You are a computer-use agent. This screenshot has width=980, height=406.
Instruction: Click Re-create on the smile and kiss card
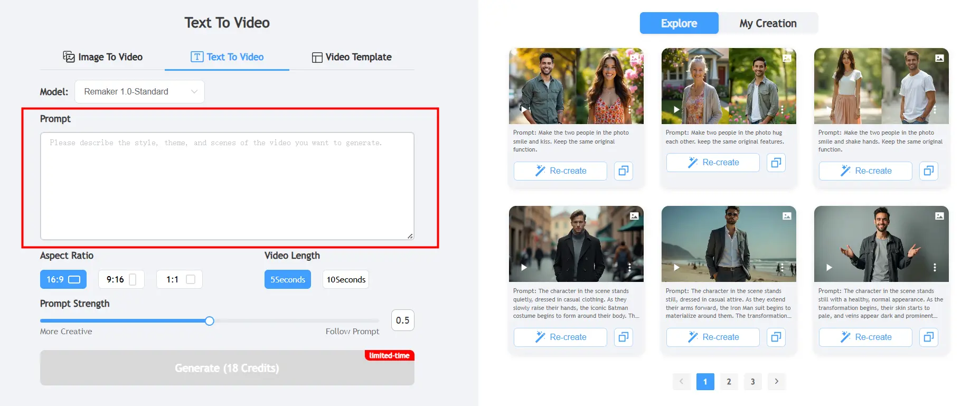[x=560, y=171]
